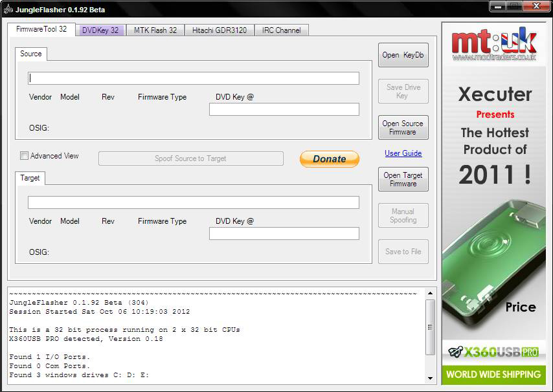Click the Open KeyDb button
This screenshot has width=553, height=392.
point(403,55)
